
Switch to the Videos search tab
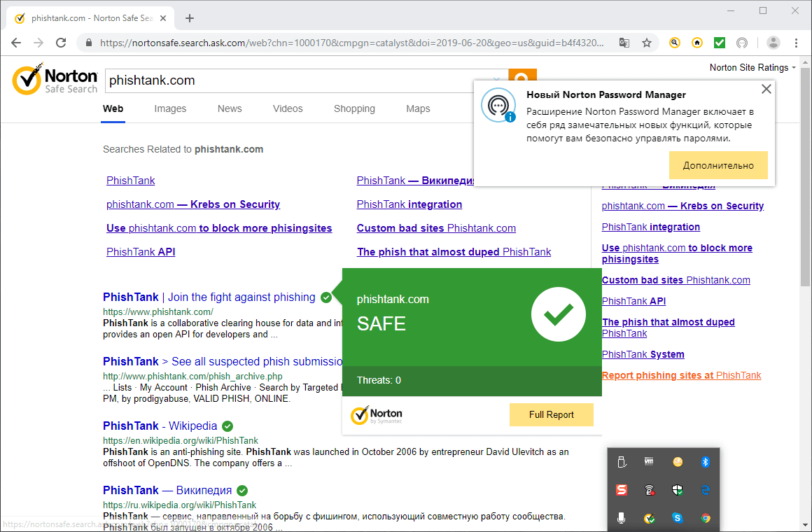coord(288,108)
